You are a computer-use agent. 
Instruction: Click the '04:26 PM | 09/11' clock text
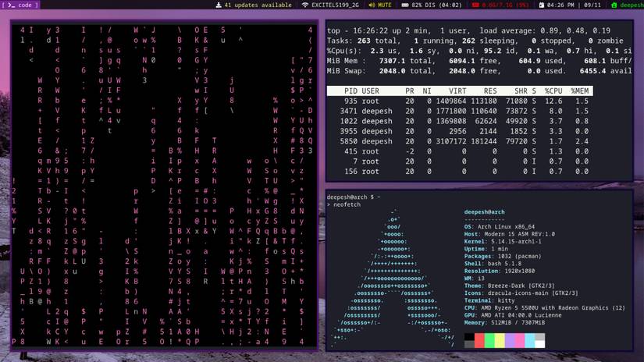tap(574, 5)
